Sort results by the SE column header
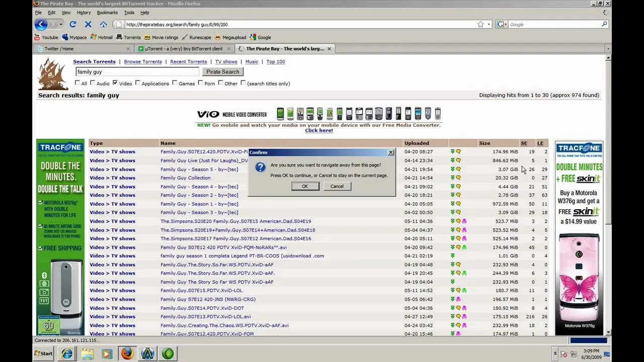The width and height of the screenshot is (644, 362). pos(524,143)
